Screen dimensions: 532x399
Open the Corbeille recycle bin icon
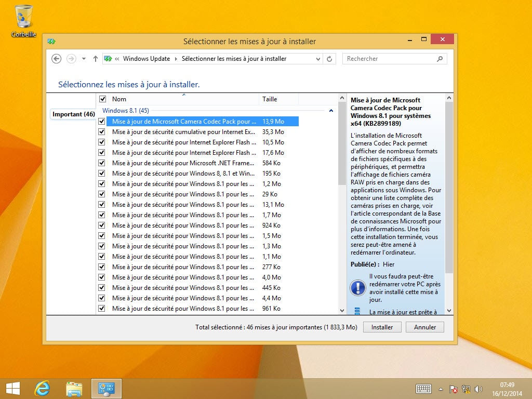[x=23, y=20]
